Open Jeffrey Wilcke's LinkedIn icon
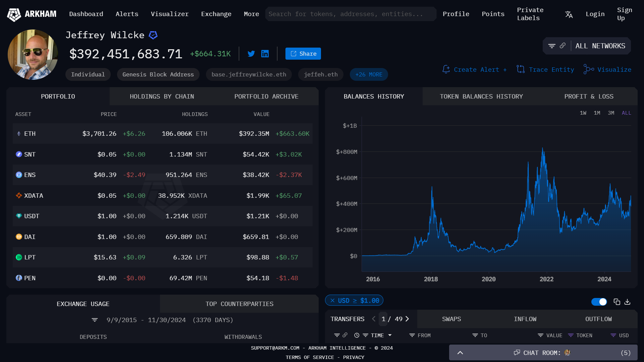This screenshot has width=644, height=362. click(265, 54)
